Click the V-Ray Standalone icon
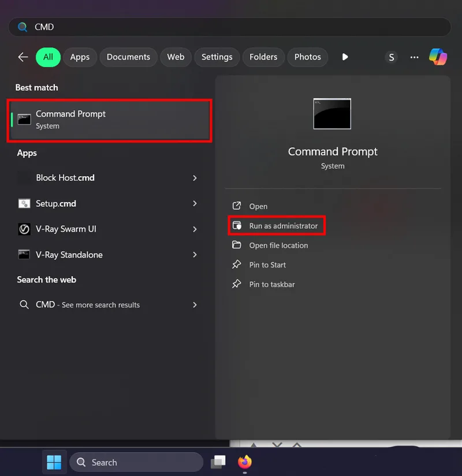462x476 pixels. point(24,254)
